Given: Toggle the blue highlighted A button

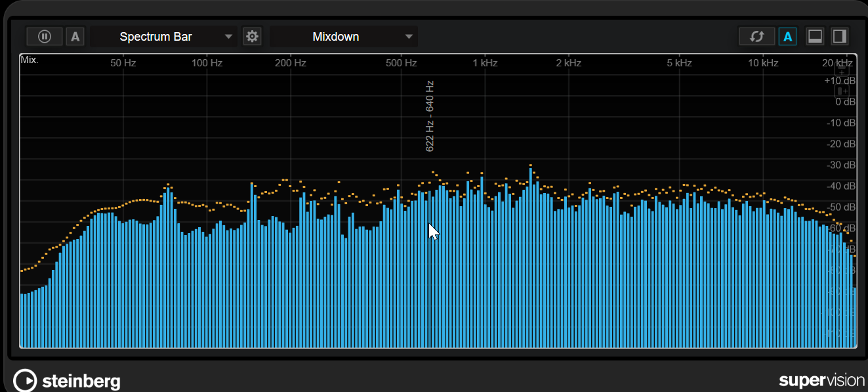Looking at the screenshot, I should click(787, 37).
